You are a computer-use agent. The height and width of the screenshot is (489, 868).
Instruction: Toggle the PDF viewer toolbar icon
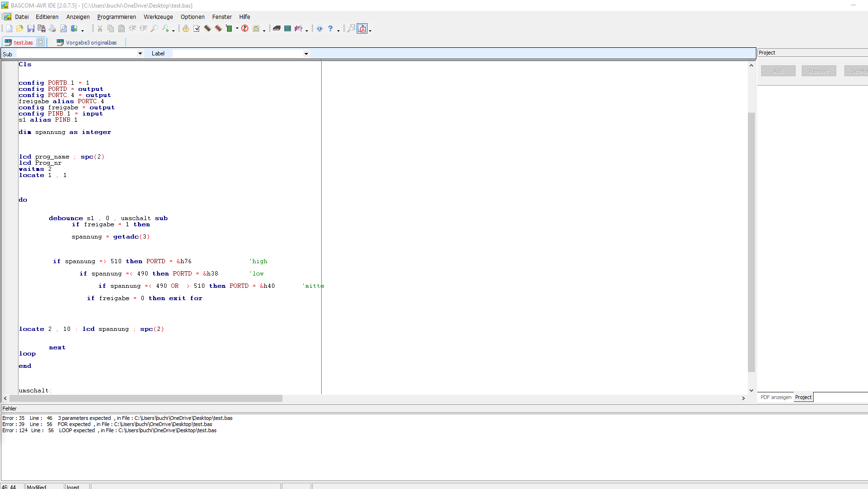(x=362, y=29)
